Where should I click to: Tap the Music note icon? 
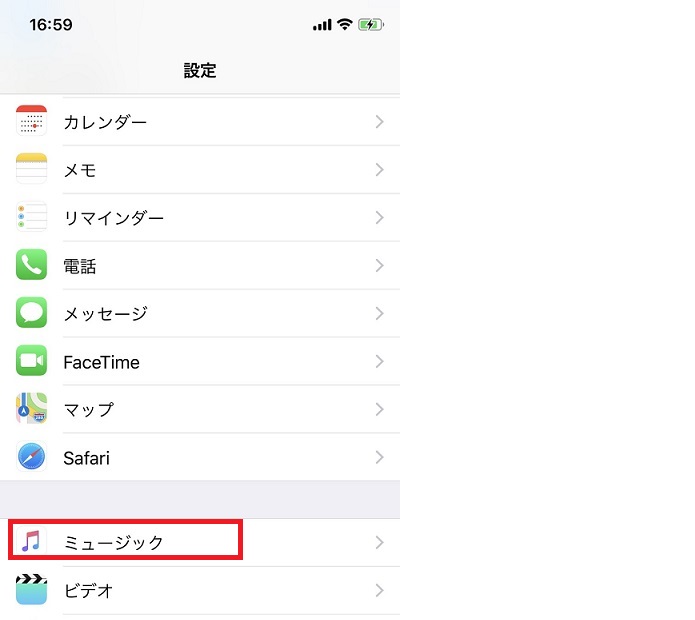point(31,542)
